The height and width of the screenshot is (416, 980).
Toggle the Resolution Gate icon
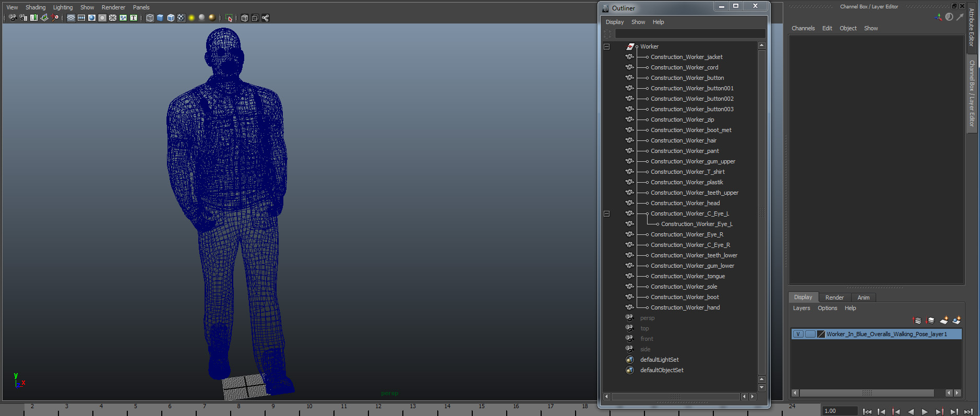click(92, 18)
